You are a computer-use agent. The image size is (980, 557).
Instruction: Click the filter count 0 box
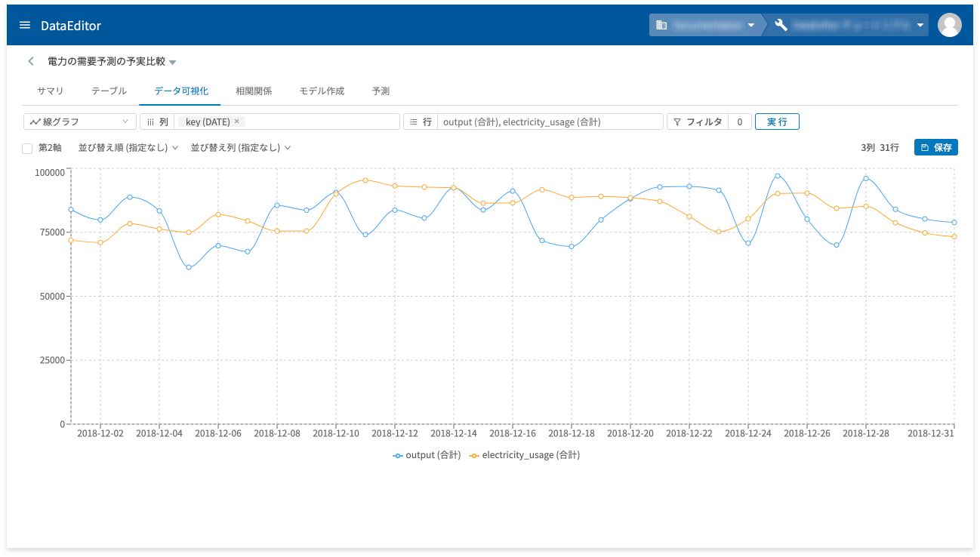click(740, 122)
